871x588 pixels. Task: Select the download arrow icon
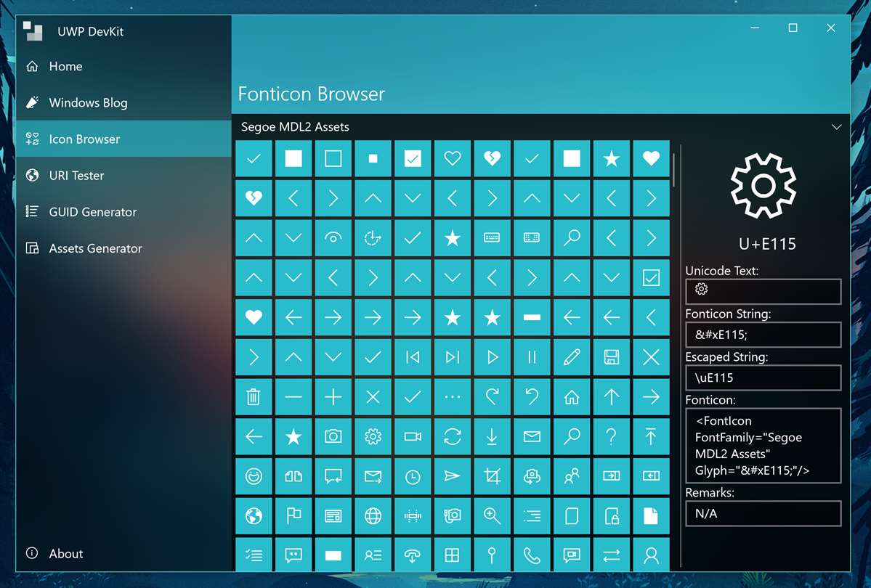(492, 436)
